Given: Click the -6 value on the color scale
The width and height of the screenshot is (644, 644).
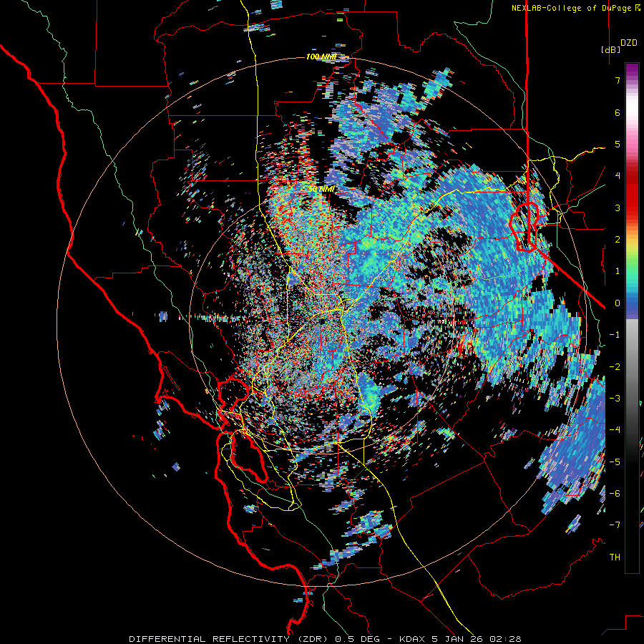Looking at the screenshot, I should (x=615, y=493).
